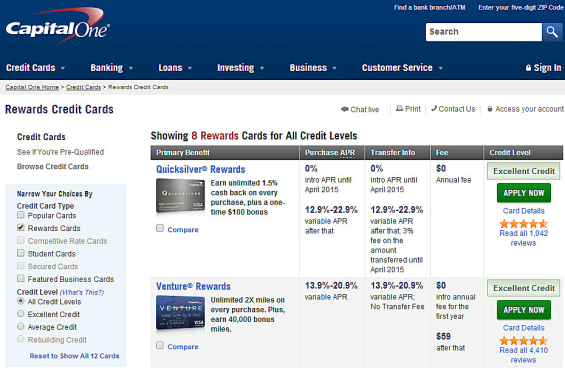Image resolution: width=565 pixels, height=368 pixels.
Task: Click Reset to Show All 12 Cards
Action: pyautogui.click(x=74, y=356)
